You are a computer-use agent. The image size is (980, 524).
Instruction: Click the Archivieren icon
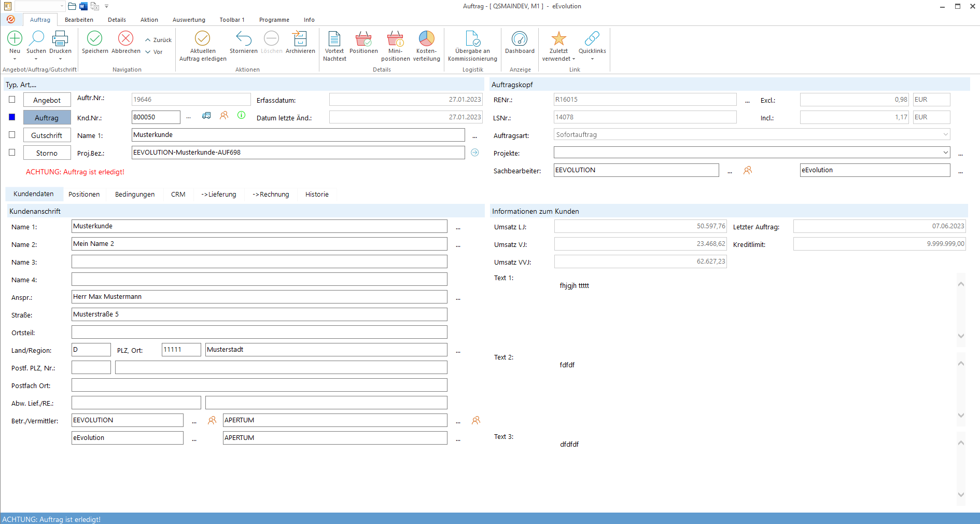point(300,38)
